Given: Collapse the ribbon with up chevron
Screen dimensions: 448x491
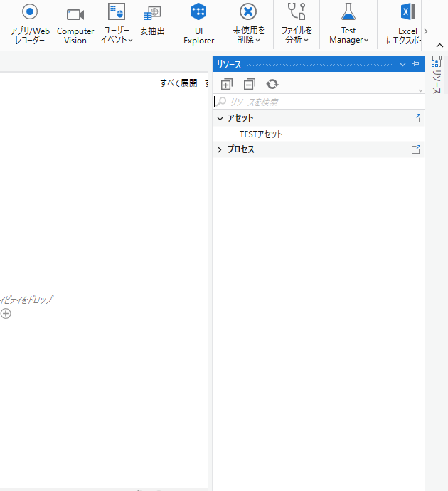Looking at the screenshot, I should point(440,46).
